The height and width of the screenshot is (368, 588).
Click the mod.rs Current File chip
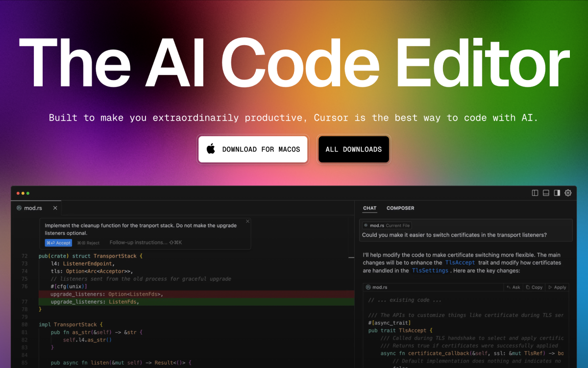pos(387,225)
